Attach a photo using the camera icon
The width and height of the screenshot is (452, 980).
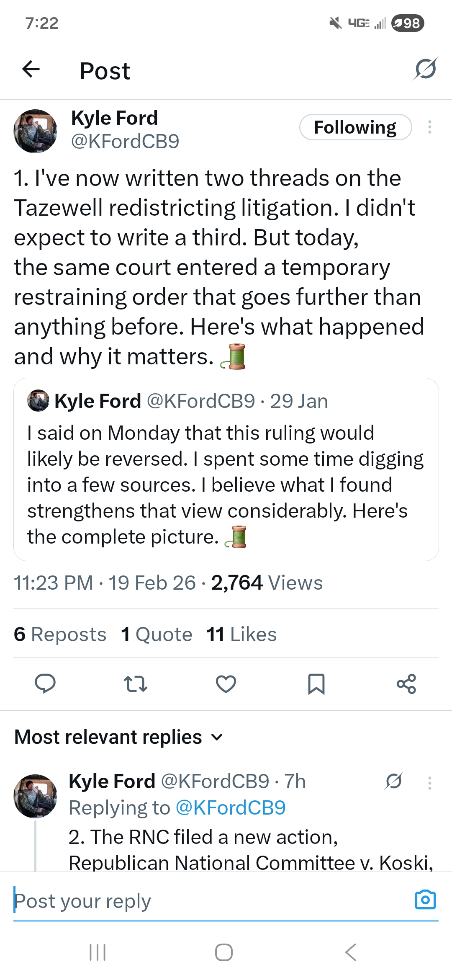point(425,900)
